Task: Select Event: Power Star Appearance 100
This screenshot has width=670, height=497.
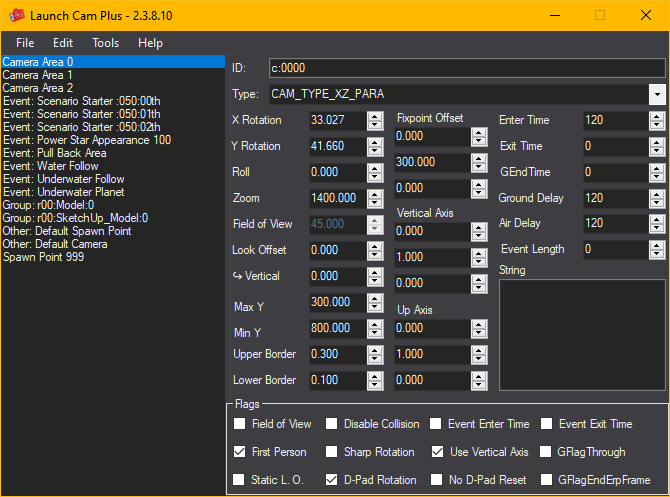Action: [x=113, y=140]
